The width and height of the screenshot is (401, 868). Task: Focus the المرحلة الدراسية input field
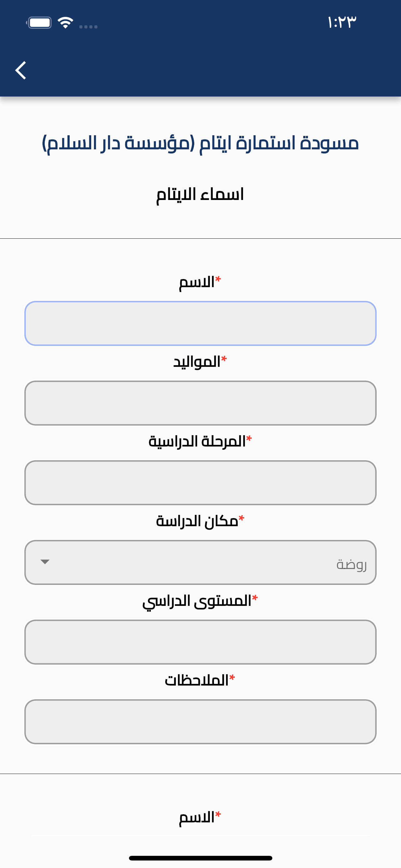[x=200, y=483]
